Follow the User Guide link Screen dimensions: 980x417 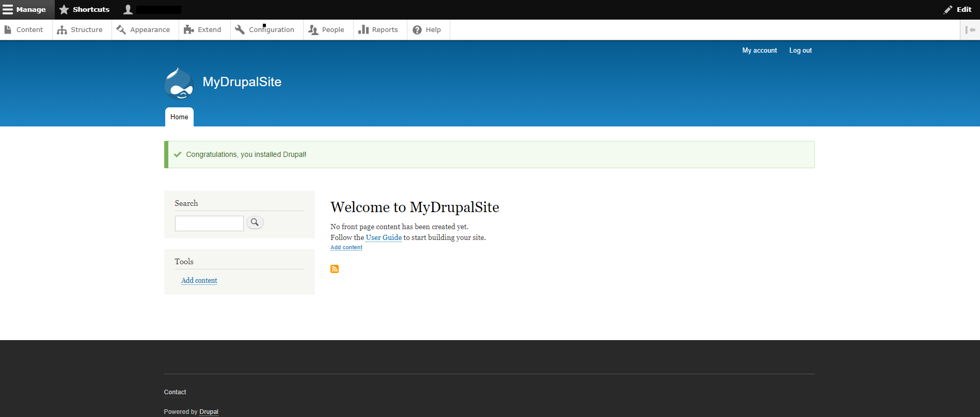384,238
